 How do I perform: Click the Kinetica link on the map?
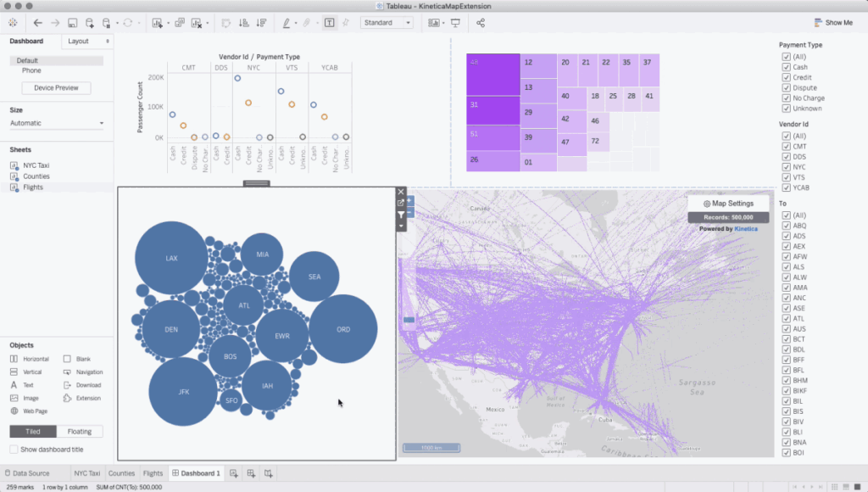click(746, 229)
